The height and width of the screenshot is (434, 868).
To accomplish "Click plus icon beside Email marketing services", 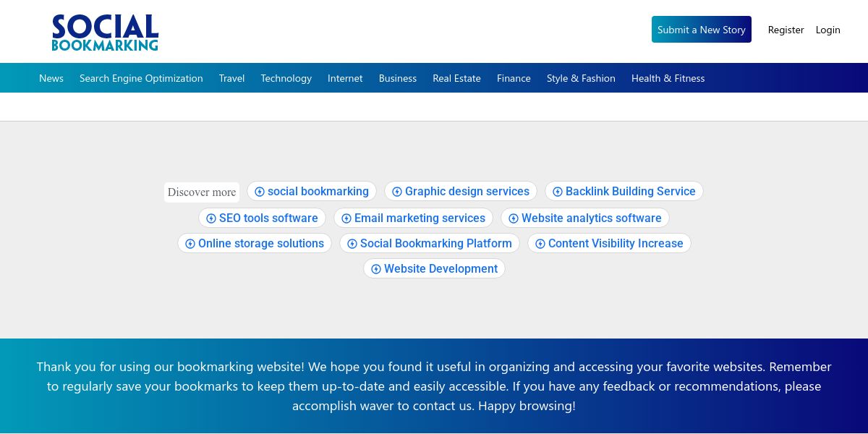I will 346,218.
